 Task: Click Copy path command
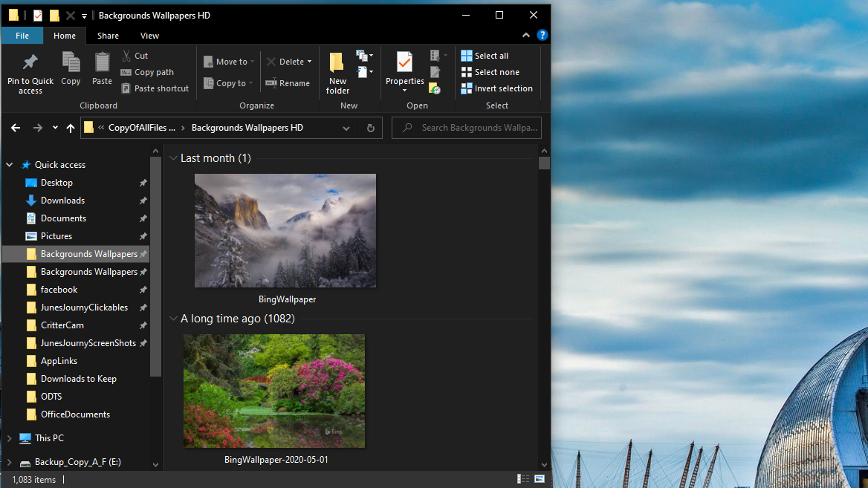point(148,72)
